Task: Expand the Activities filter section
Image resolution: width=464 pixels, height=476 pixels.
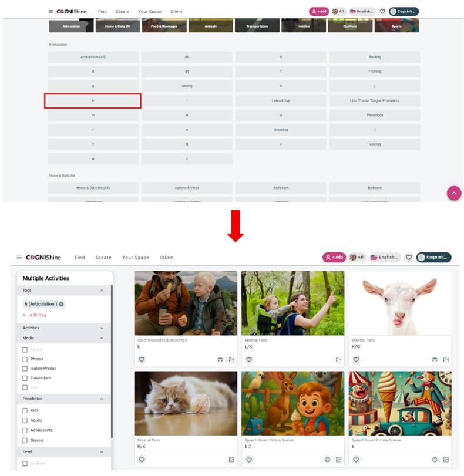Action: click(102, 328)
